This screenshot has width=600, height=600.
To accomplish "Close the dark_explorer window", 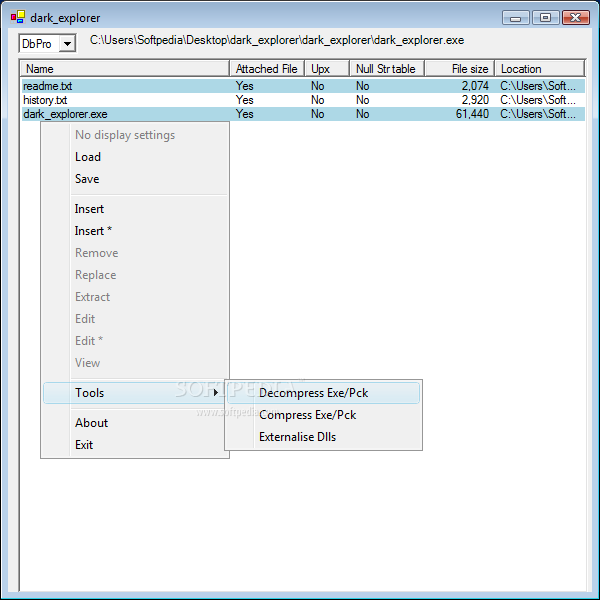I will coord(576,18).
